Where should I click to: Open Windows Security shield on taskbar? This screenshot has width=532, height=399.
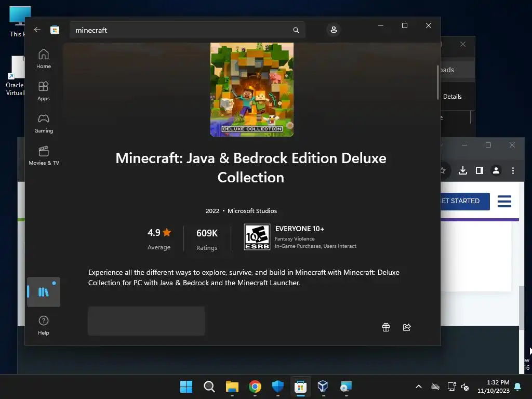pos(278,387)
